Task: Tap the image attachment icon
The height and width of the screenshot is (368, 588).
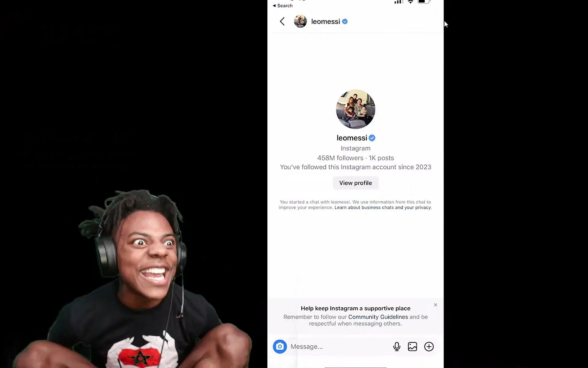Action: pos(412,347)
